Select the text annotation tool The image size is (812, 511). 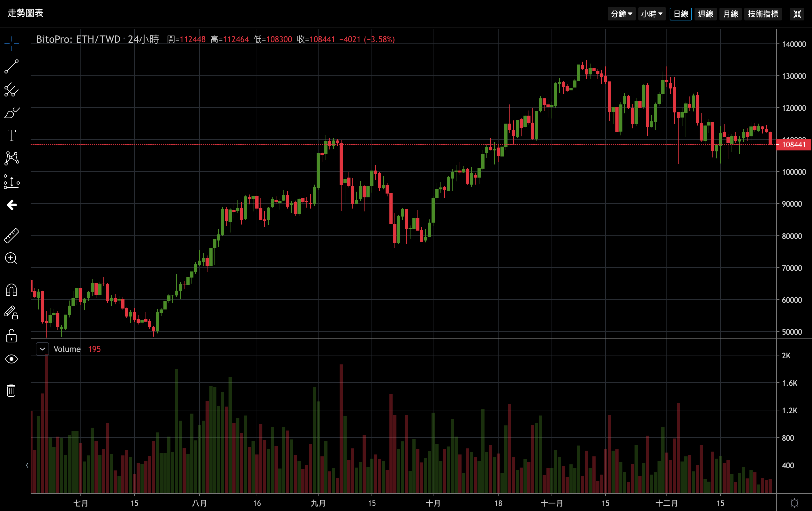pos(11,136)
